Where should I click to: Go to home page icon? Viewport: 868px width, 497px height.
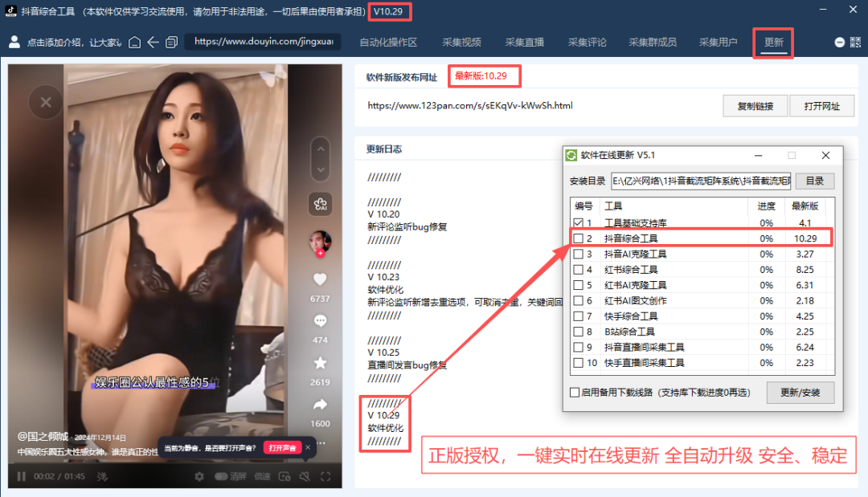tap(134, 42)
